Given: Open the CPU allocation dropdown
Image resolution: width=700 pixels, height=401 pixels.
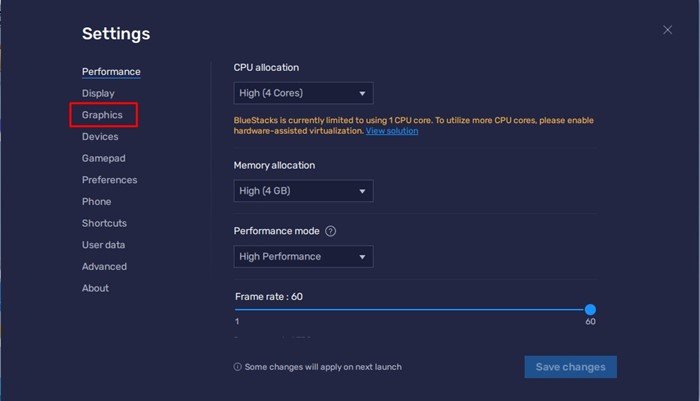Looking at the screenshot, I should pos(303,94).
